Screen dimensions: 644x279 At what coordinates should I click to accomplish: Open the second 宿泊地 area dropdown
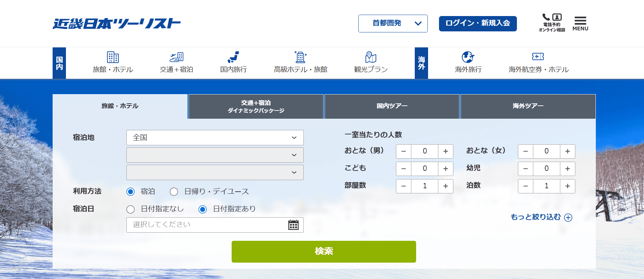[x=215, y=155]
